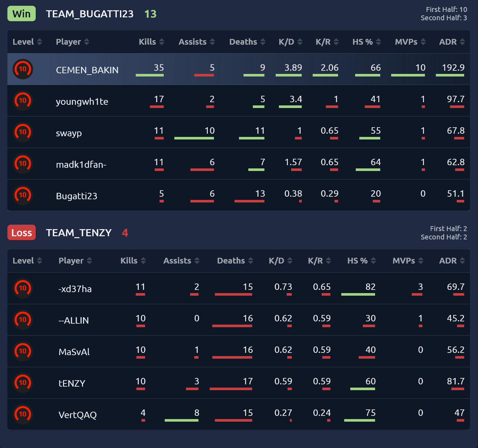
Task: Sort TEAM_TENZY table by K/R
Action: tap(319, 261)
